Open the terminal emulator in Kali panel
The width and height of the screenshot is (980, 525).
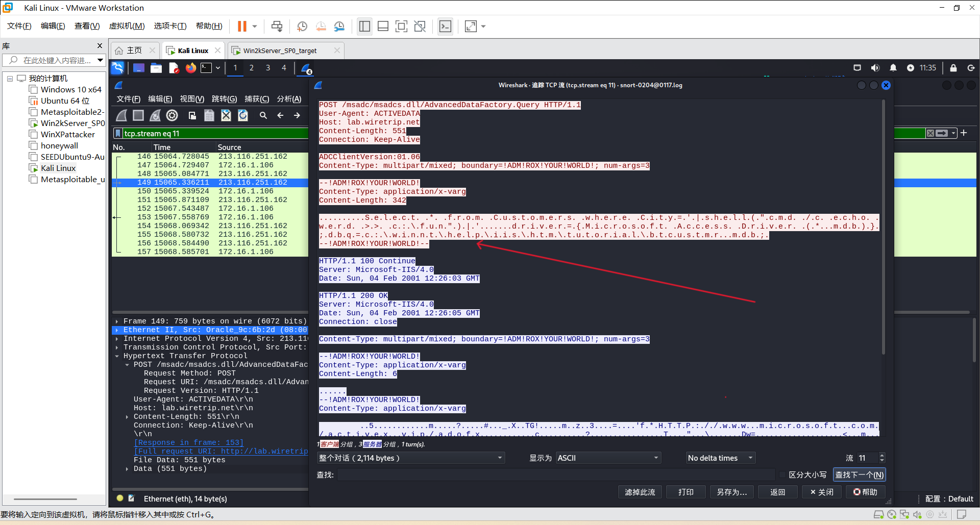click(x=206, y=68)
